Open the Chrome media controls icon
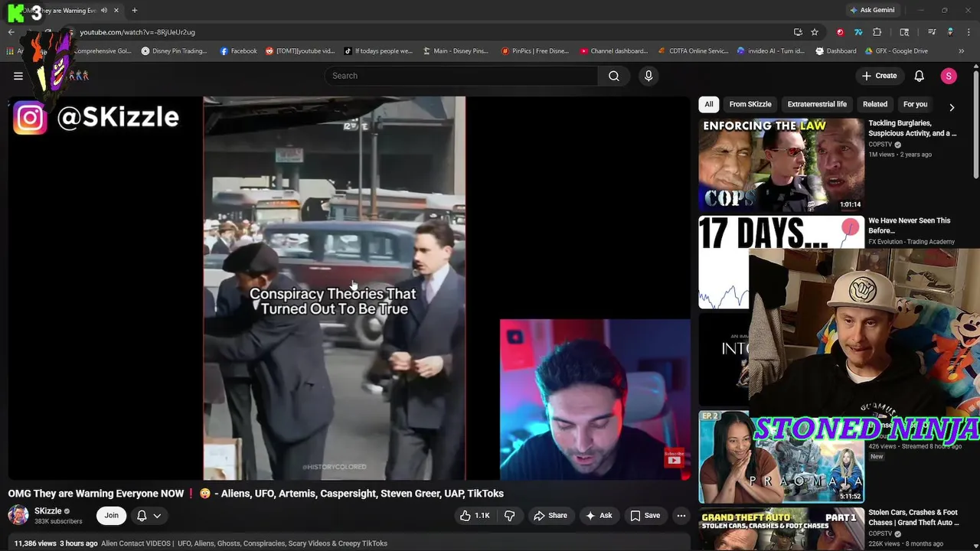The image size is (980, 551). click(932, 32)
